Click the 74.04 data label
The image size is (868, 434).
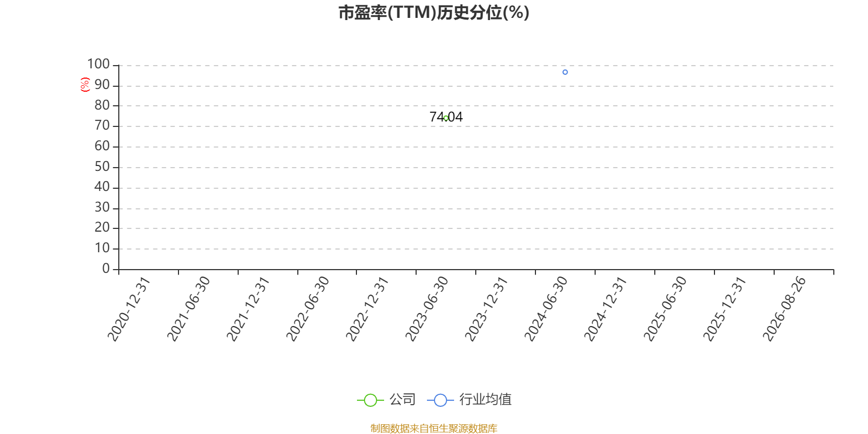click(446, 117)
